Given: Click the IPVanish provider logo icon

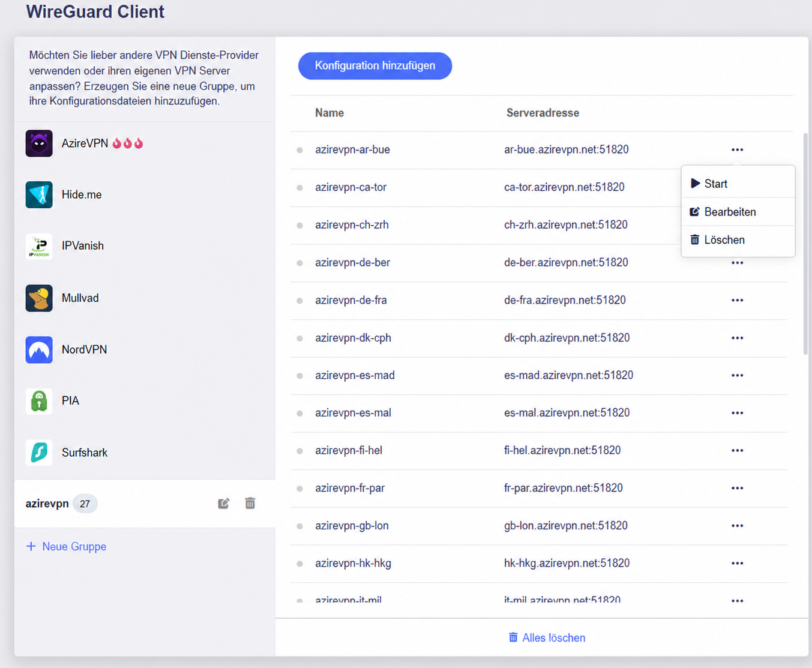Looking at the screenshot, I should point(39,246).
